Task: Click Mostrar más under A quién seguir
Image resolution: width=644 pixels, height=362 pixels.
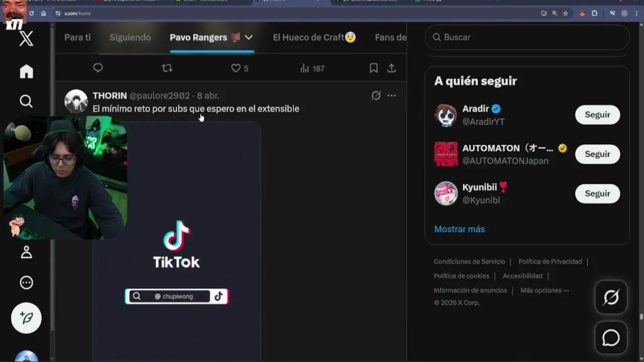Action: [x=459, y=229]
